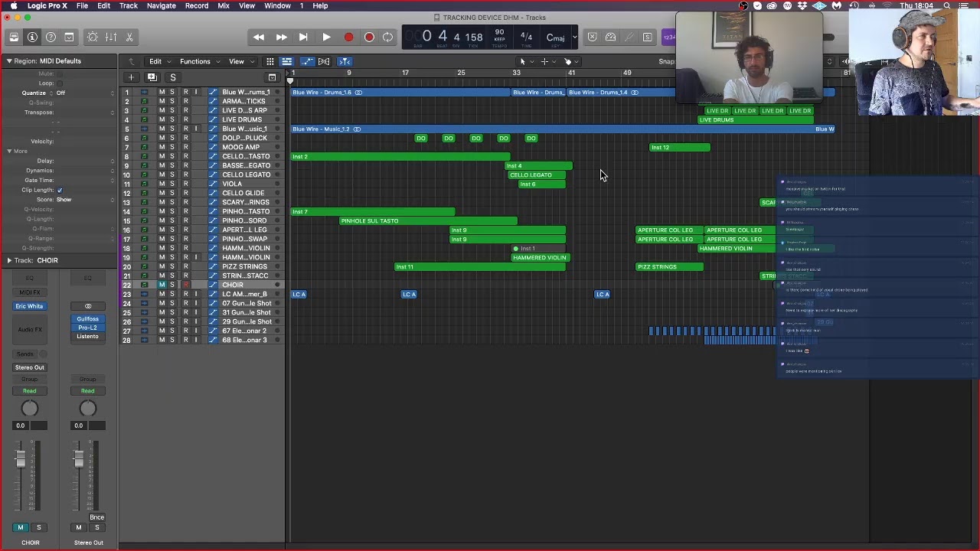
Task: Click the Stereo Out output slot on CHOIR
Action: (30, 367)
